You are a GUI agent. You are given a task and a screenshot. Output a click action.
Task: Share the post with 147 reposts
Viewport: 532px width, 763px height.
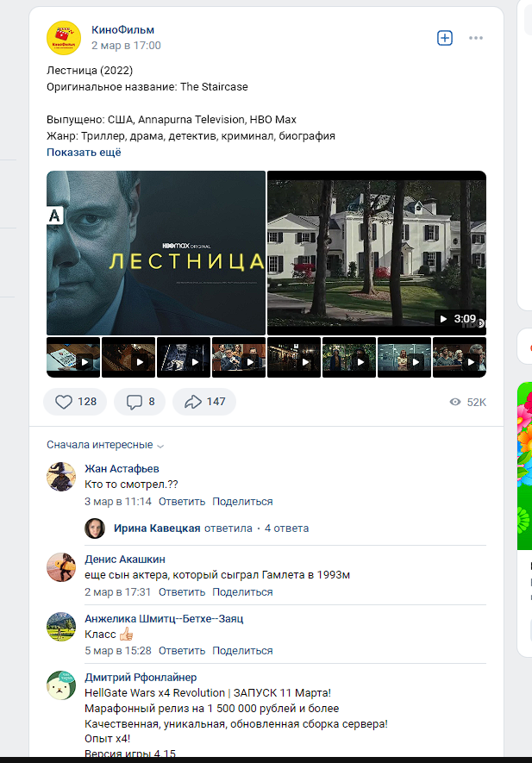(x=204, y=402)
